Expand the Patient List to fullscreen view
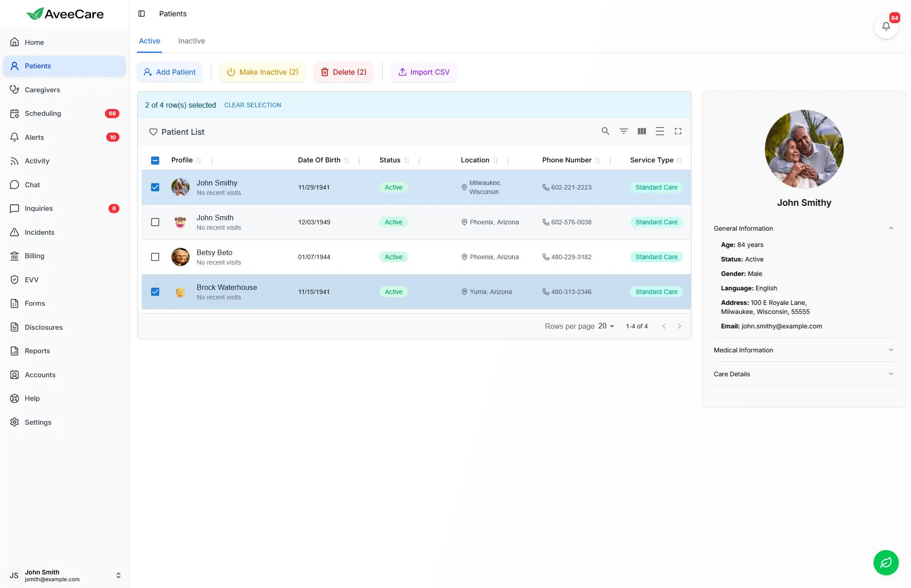 coord(678,131)
